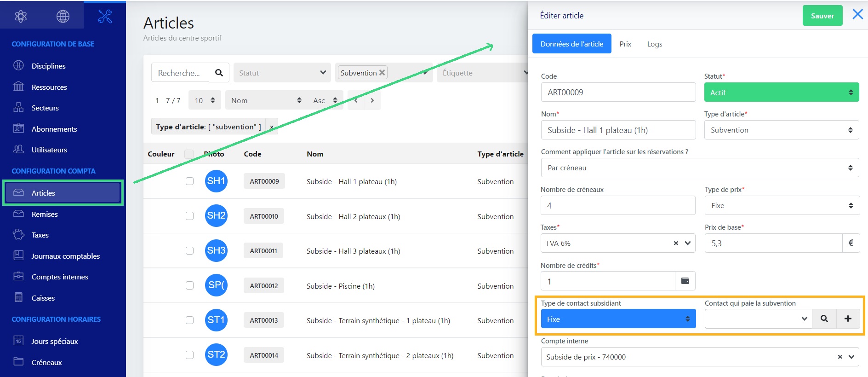Switch to the Logs tab
The height and width of the screenshot is (377, 868).
[655, 44]
